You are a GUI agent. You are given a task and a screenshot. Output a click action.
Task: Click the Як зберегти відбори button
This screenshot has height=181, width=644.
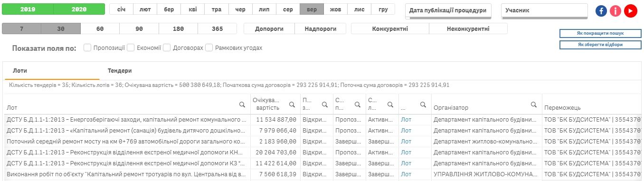(600, 45)
